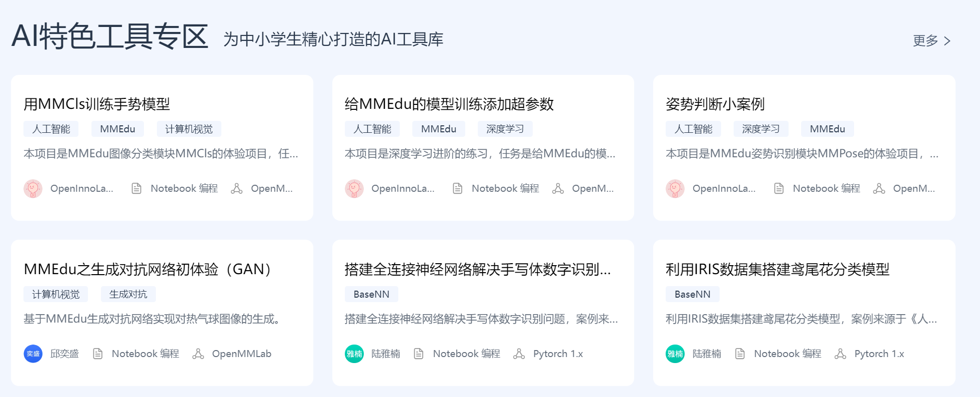Click OpenInnoLab avatar in 姿势判断小案例 card
This screenshot has height=397, width=980.
[675, 189]
